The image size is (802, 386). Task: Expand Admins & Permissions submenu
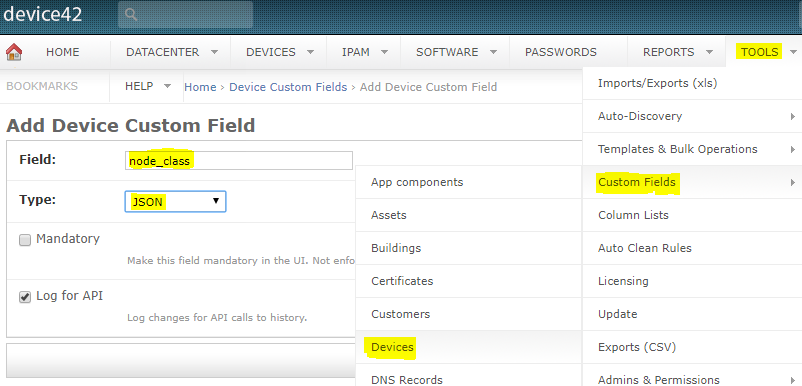coord(692,375)
